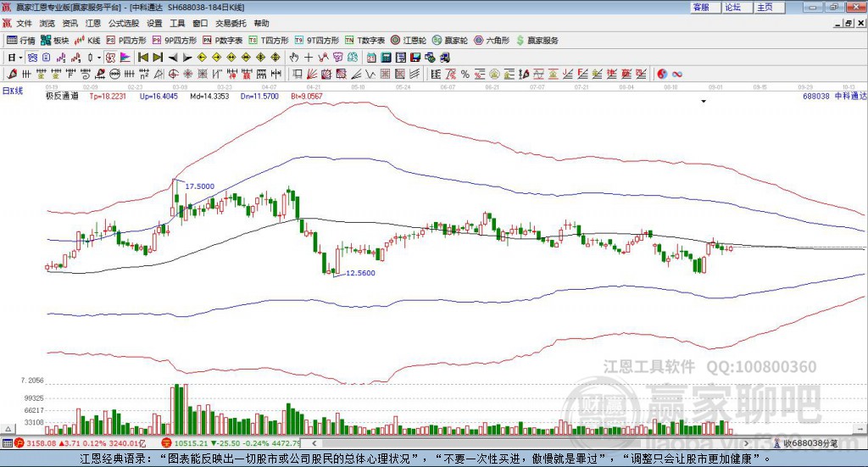Select the red pencil drawing tool

[12, 74]
